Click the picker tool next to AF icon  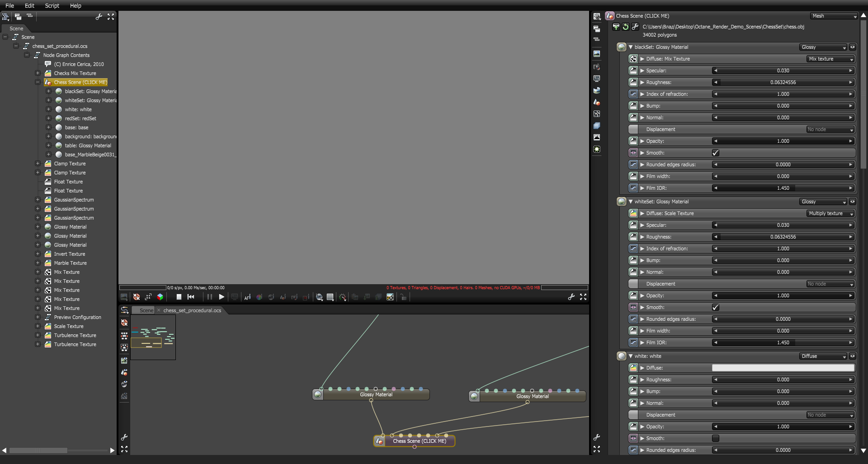[259, 297]
